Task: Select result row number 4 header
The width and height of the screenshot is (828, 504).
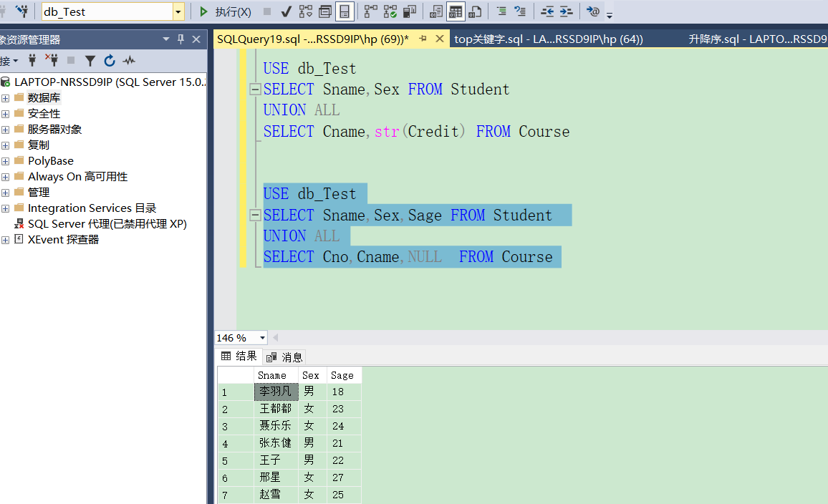Action: pos(236,444)
